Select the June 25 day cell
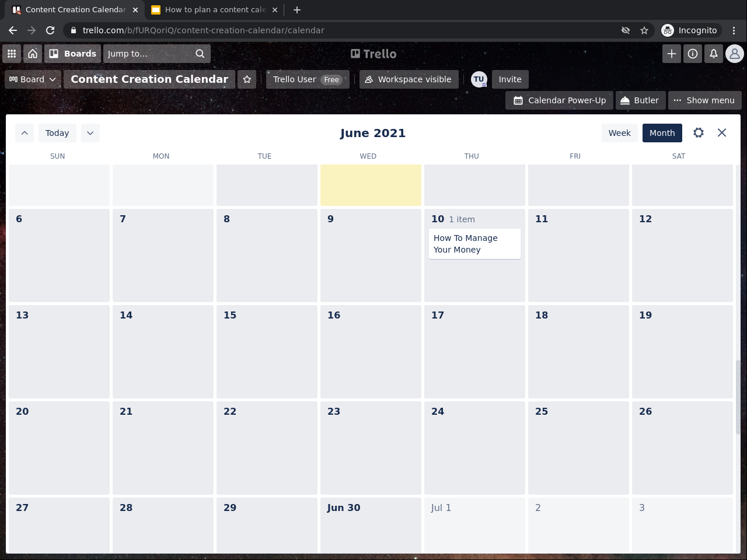This screenshot has width=747, height=560. tap(578, 448)
